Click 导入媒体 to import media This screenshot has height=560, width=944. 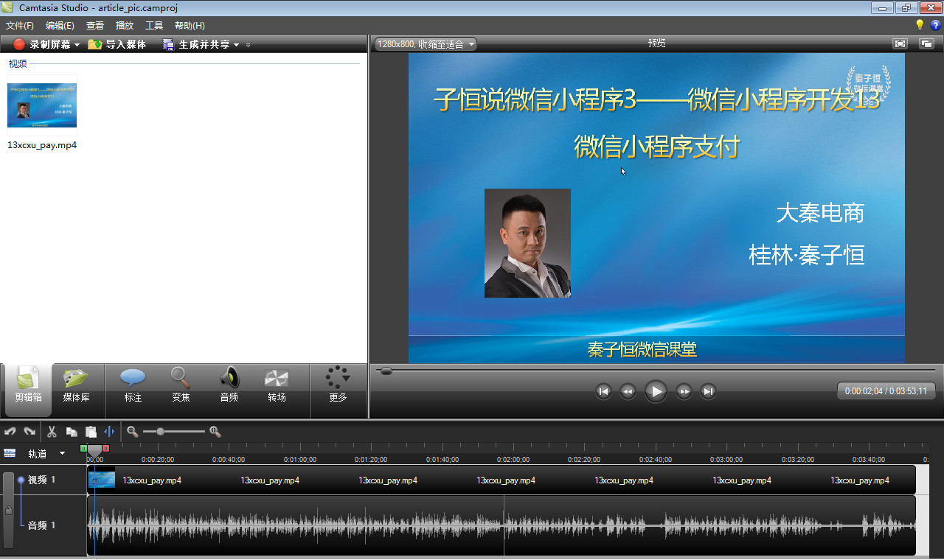tap(117, 44)
